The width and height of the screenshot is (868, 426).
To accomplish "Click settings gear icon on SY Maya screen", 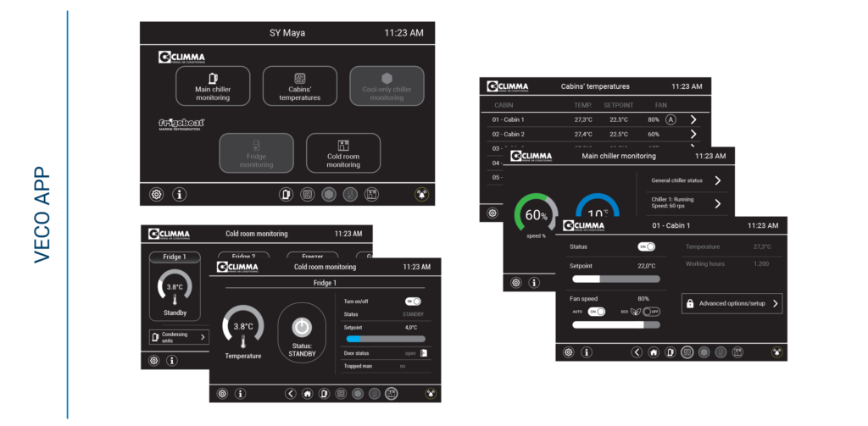I will coord(157,194).
